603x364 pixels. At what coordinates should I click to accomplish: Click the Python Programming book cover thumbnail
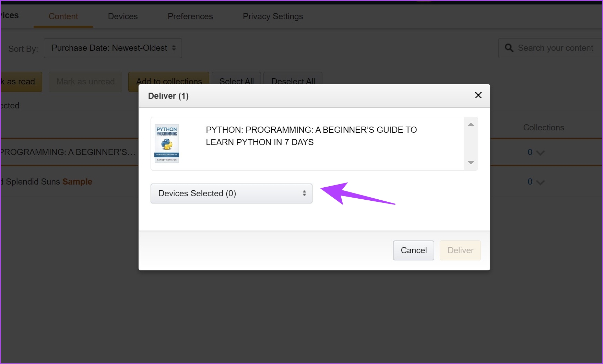(x=167, y=143)
